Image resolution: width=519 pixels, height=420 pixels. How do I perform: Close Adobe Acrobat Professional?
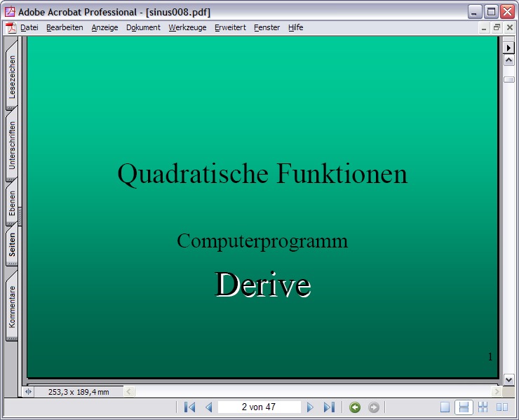[507, 12]
